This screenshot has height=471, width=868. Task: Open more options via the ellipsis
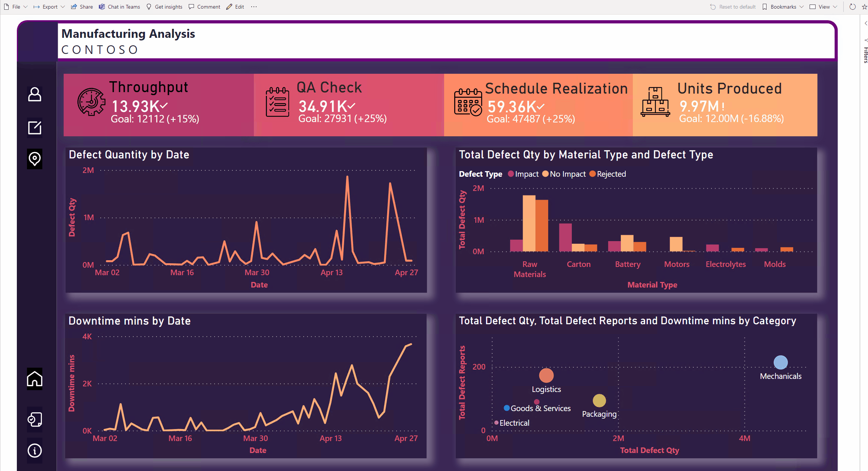(254, 6)
